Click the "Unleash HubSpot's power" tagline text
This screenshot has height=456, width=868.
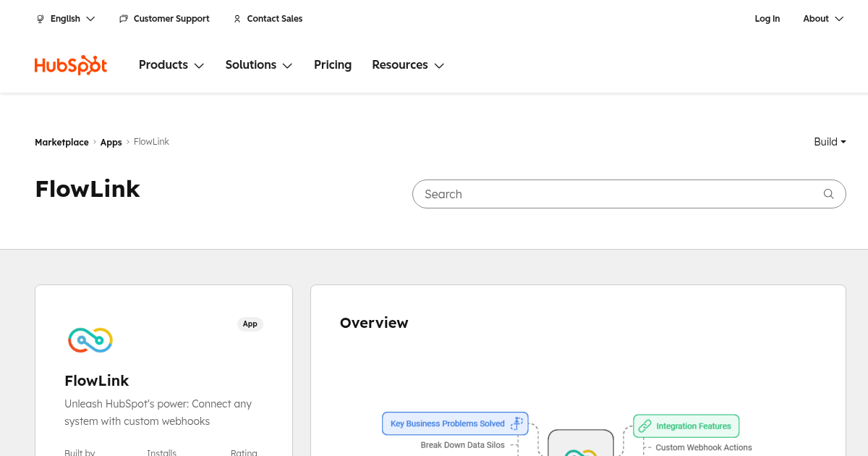[x=158, y=413]
